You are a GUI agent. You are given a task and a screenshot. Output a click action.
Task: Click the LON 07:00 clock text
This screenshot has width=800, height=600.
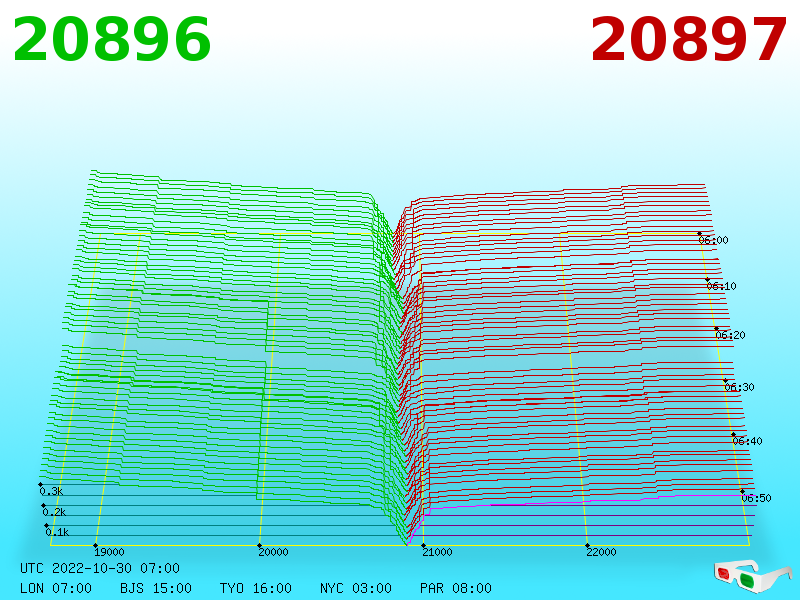tap(56, 588)
